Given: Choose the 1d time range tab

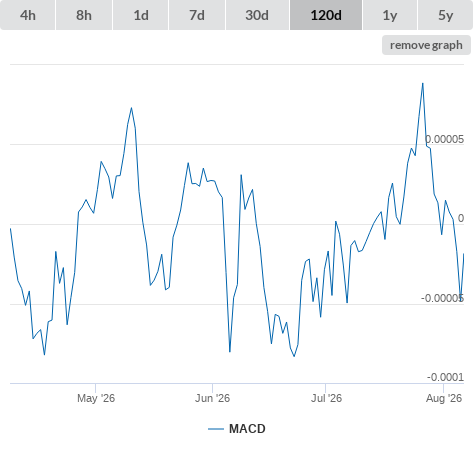Looking at the screenshot, I should pos(141,15).
